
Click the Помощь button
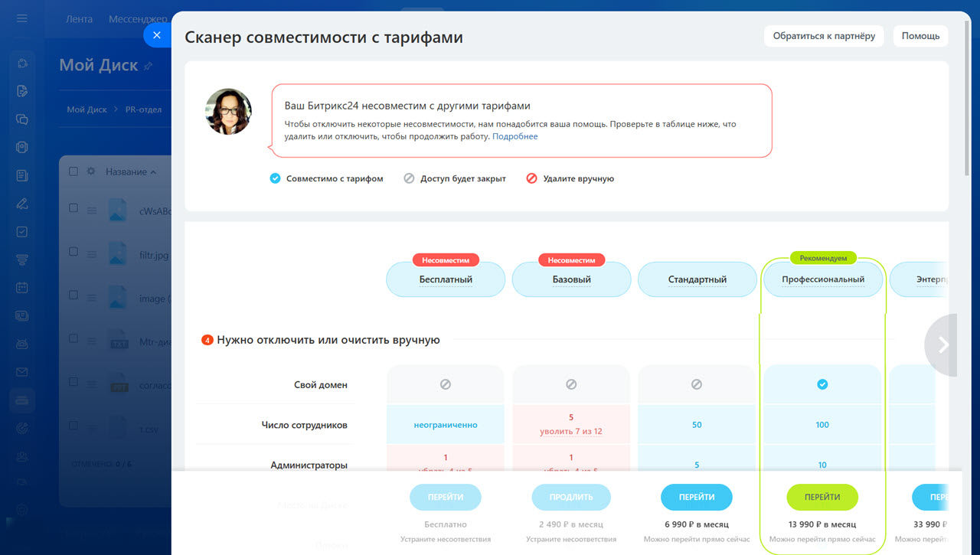[x=920, y=36]
